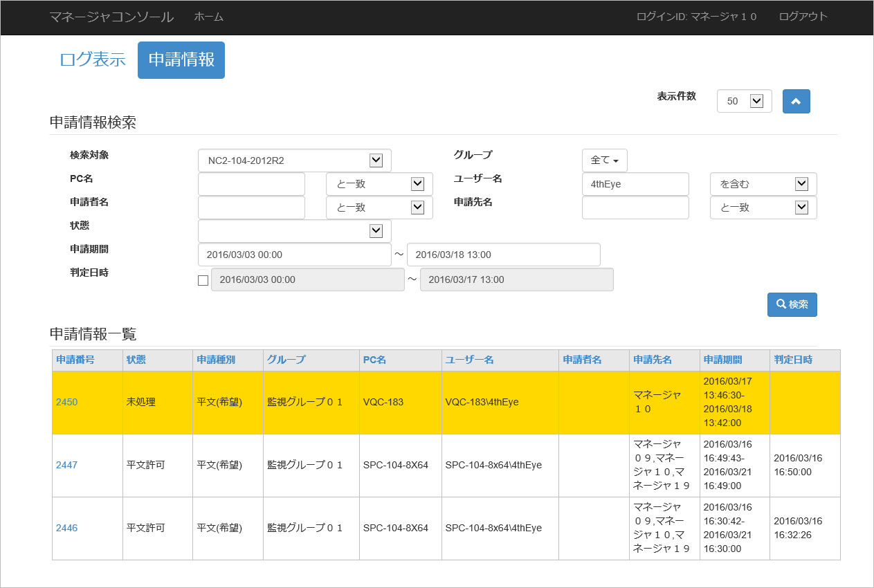The image size is (874, 588).
Task: Focus the 申請先名 text input
Action: tap(635, 208)
